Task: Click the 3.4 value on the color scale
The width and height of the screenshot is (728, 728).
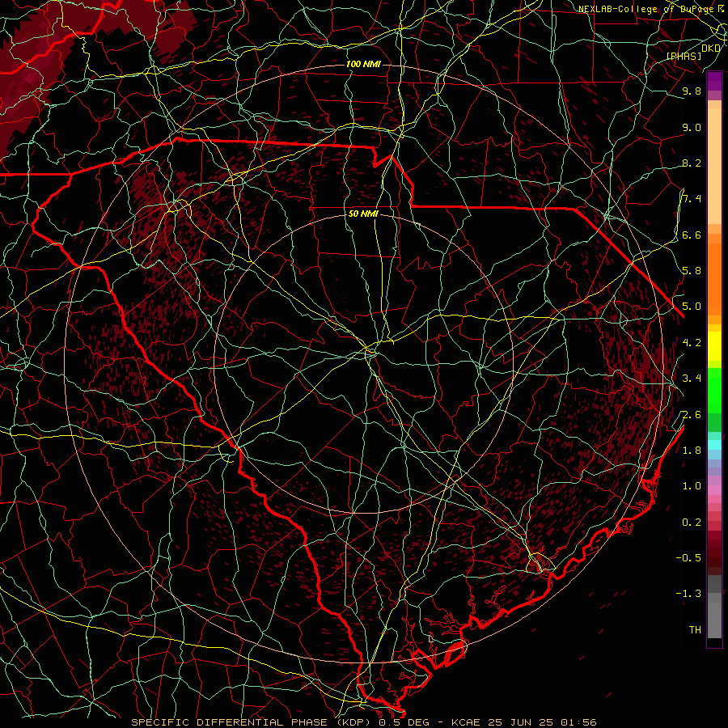Action: pos(692,379)
